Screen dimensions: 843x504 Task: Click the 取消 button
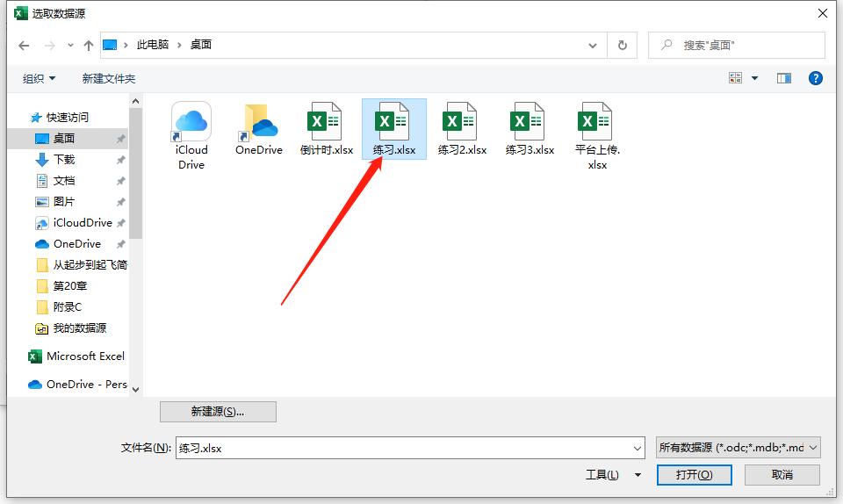click(x=782, y=474)
